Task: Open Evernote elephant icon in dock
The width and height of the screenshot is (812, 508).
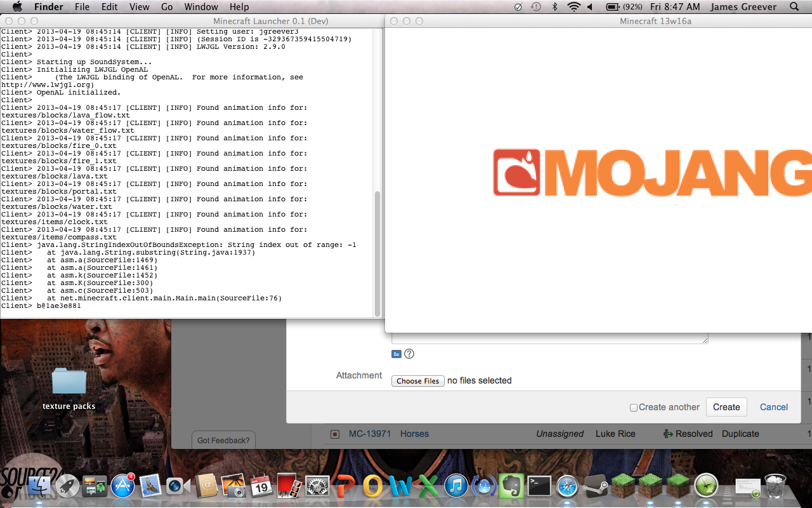Action: click(511, 486)
